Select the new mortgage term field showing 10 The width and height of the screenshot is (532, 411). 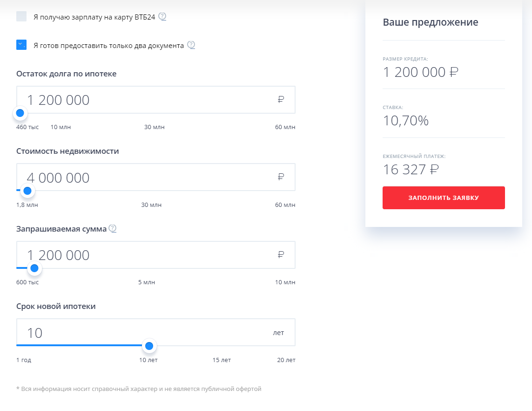140,333
